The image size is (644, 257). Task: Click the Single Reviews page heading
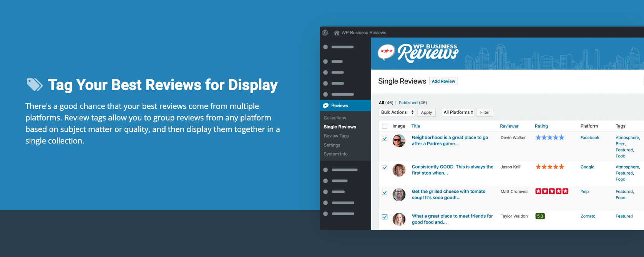point(402,81)
